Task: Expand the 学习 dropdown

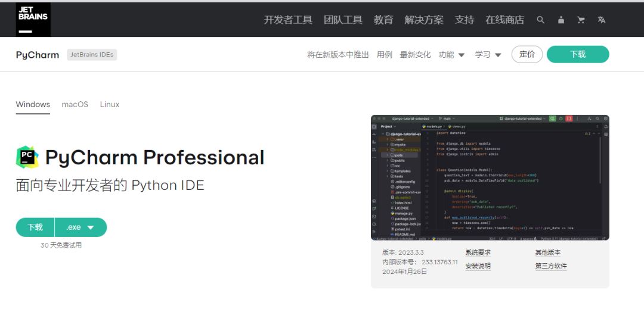Action: tap(488, 55)
